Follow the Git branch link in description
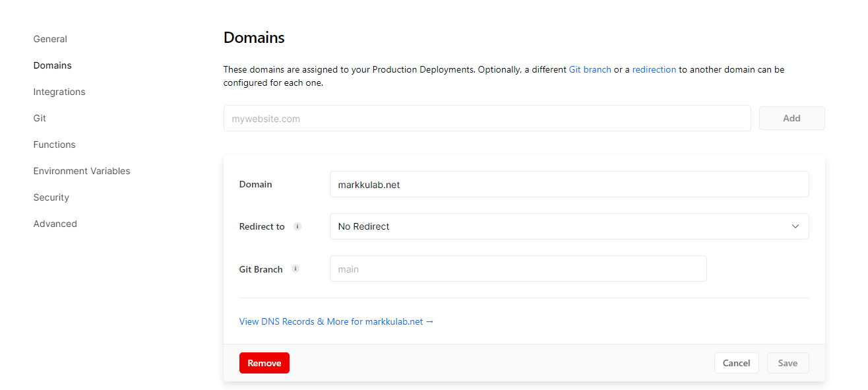The height and width of the screenshot is (390, 868). pyautogui.click(x=590, y=69)
